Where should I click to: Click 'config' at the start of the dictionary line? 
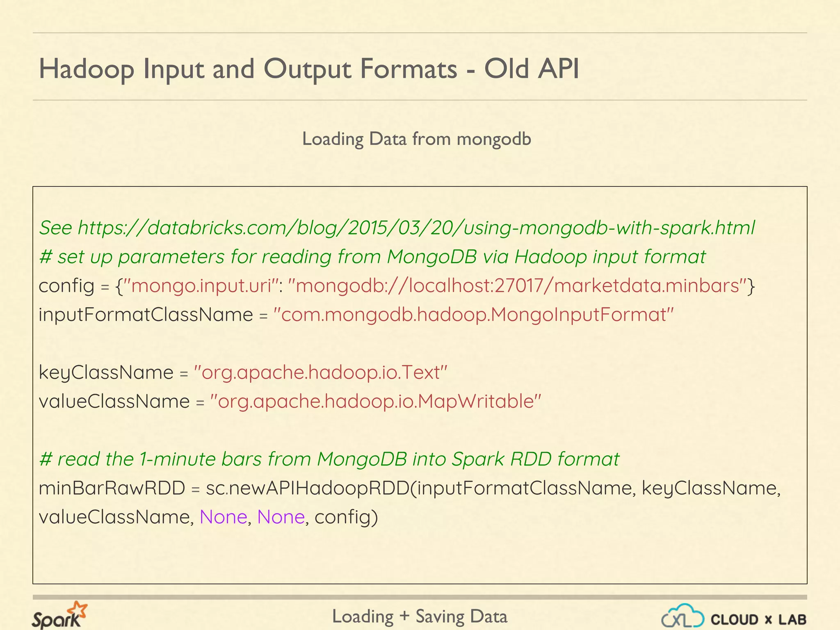[x=66, y=286]
